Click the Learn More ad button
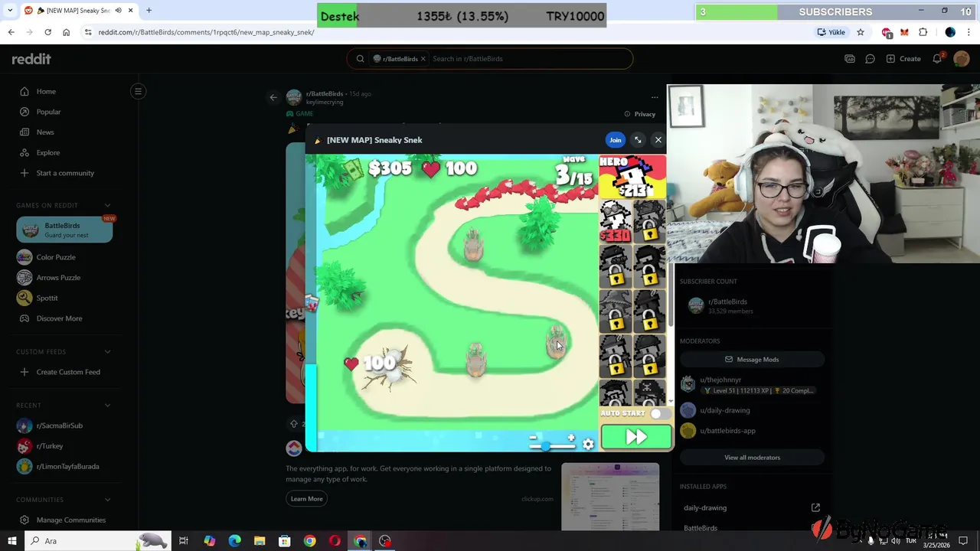Image resolution: width=980 pixels, height=551 pixels. pos(306,499)
